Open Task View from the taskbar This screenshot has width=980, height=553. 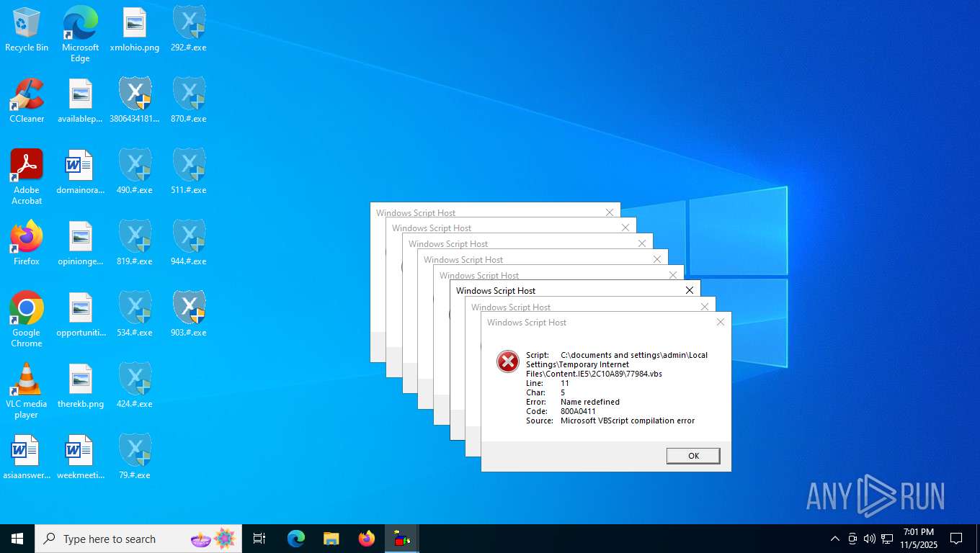pyautogui.click(x=259, y=539)
